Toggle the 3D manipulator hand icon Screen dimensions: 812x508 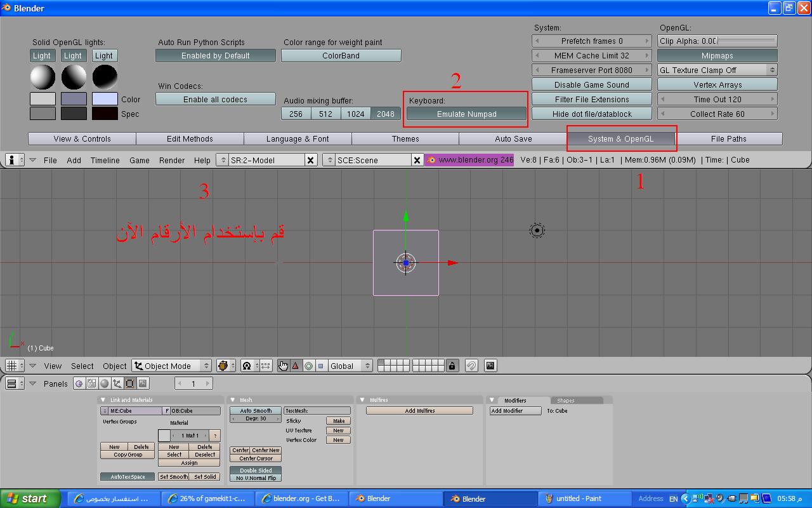click(x=283, y=366)
